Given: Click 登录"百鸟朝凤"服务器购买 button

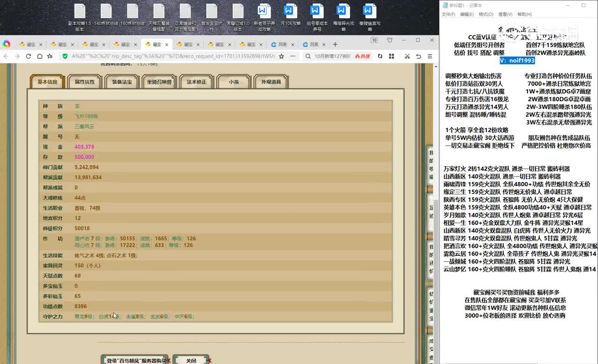Looking at the screenshot, I should [x=135, y=360].
